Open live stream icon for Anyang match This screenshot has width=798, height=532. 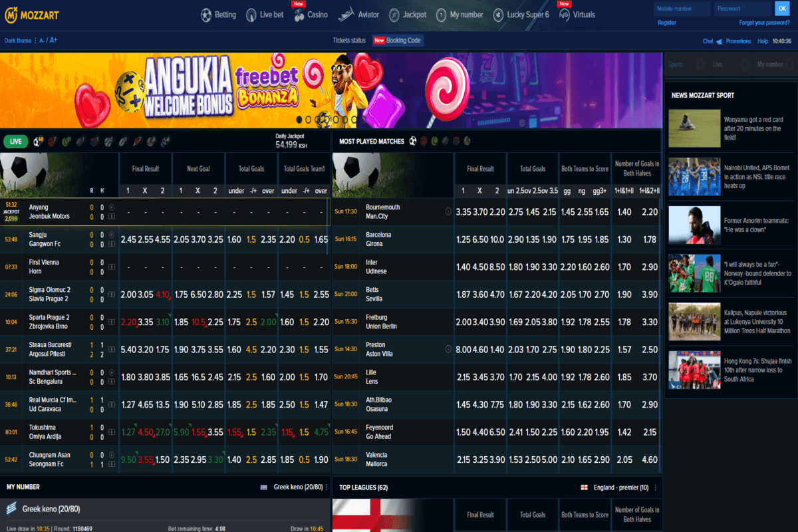pyautogui.click(x=111, y=207)
